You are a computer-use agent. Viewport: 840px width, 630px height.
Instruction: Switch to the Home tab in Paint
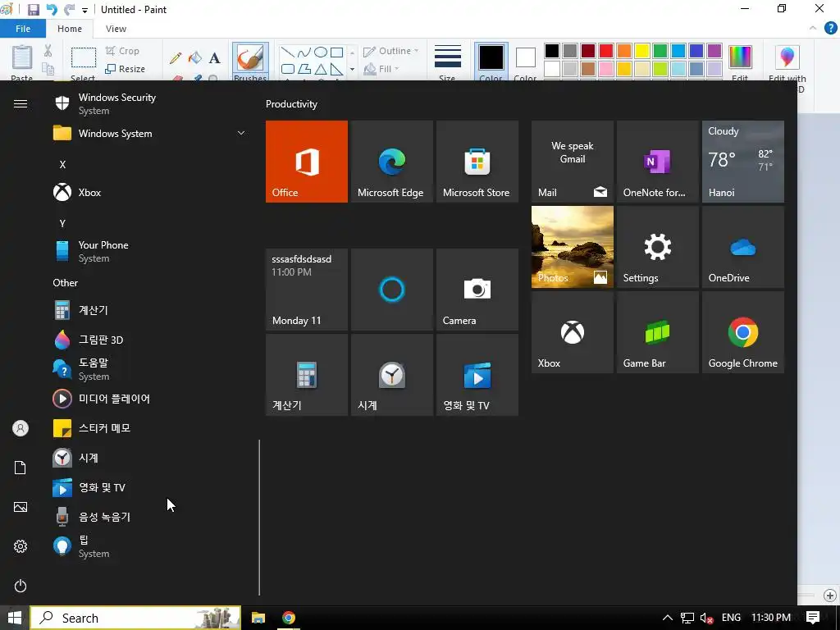[70, 29]
